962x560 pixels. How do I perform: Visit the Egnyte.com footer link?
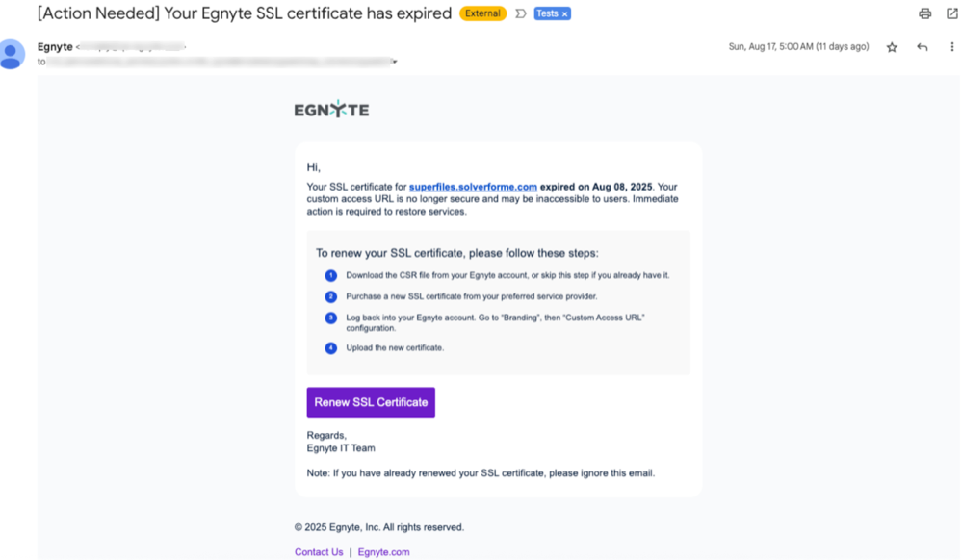pyautogui.click(x=382, y=551)
